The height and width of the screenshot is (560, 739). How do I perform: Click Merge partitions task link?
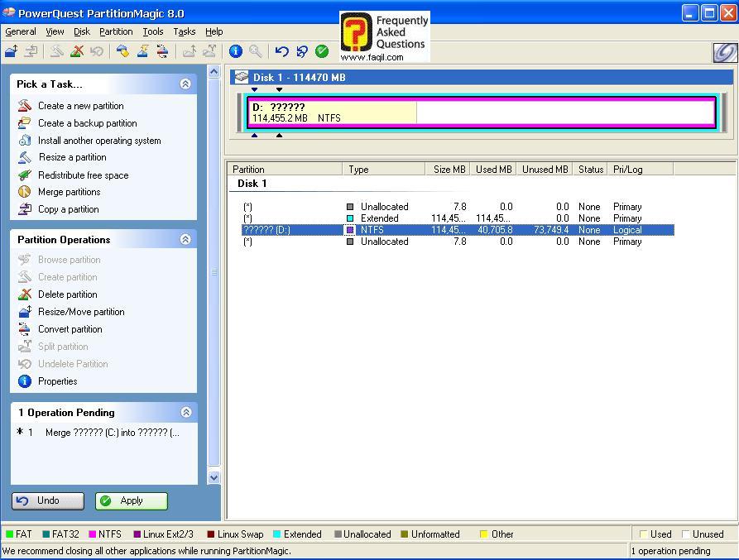[69, 192]
